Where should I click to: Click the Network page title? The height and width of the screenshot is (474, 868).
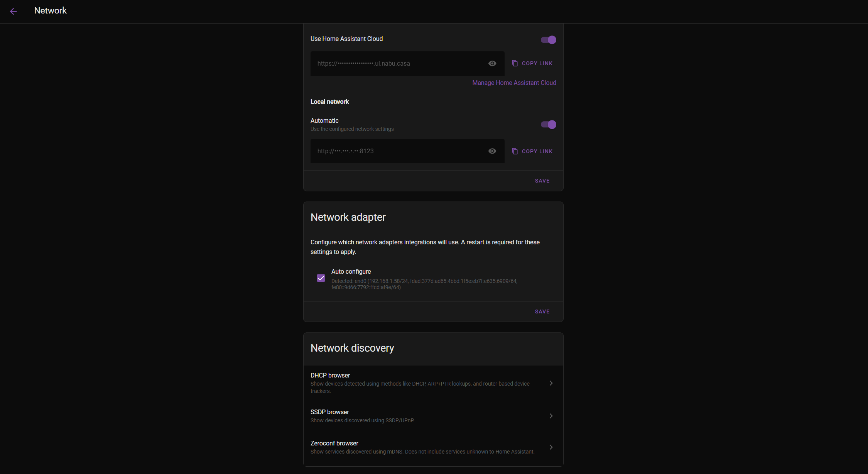[51, 10]
